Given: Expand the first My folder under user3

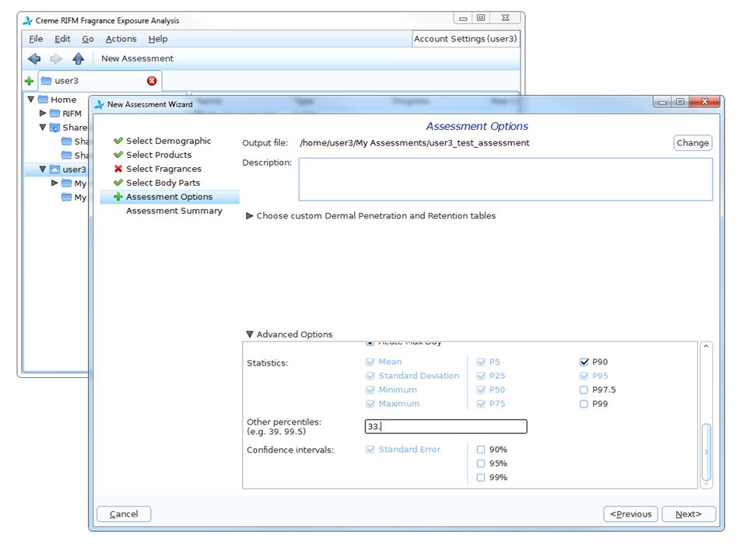Looking at the screenshot, I should [x=54, y=183].
